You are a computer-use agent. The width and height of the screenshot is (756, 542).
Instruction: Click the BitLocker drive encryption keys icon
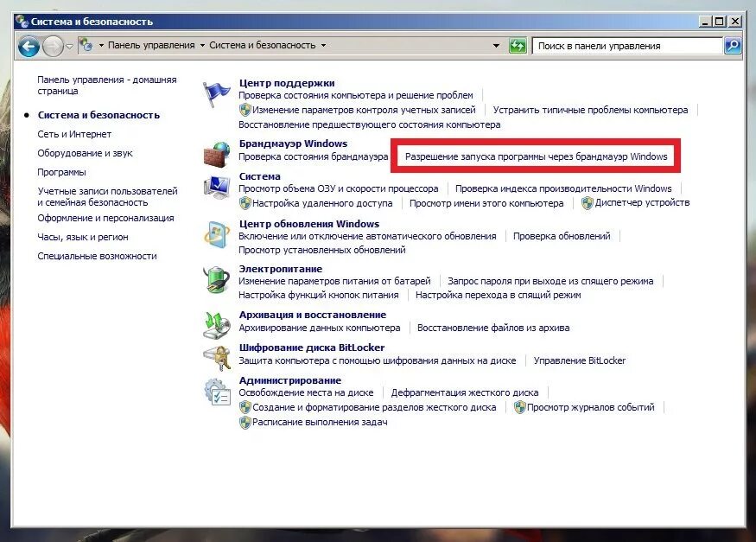tap(217, 358)
